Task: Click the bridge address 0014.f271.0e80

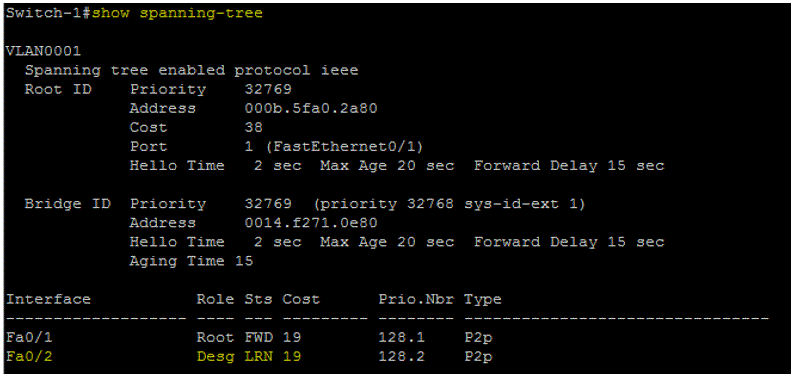Action: click(311, 223)
